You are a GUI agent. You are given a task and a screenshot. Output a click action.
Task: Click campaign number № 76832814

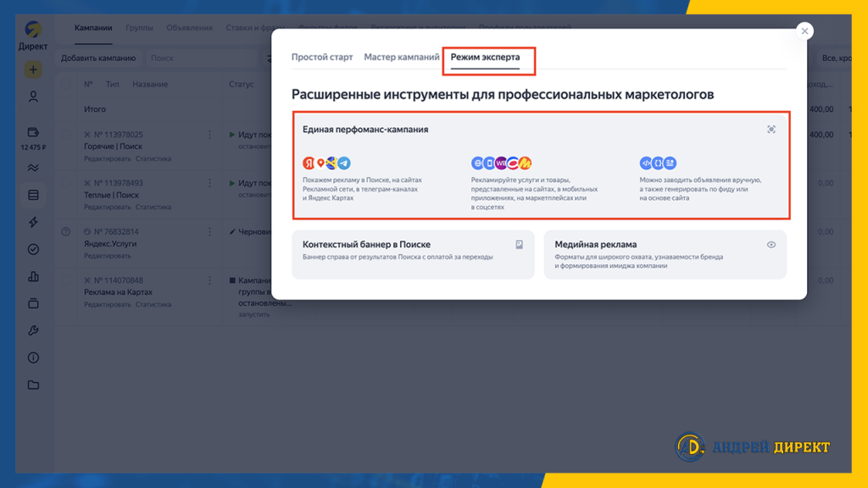[x=116, y=232]
